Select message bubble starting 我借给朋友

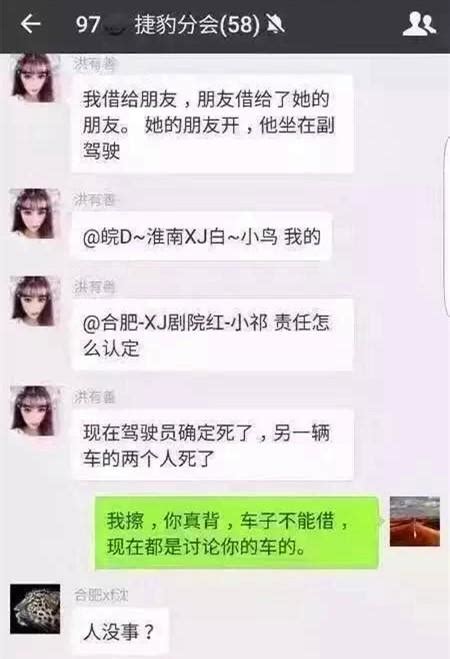pyautogui.click(x=212, y=124)
